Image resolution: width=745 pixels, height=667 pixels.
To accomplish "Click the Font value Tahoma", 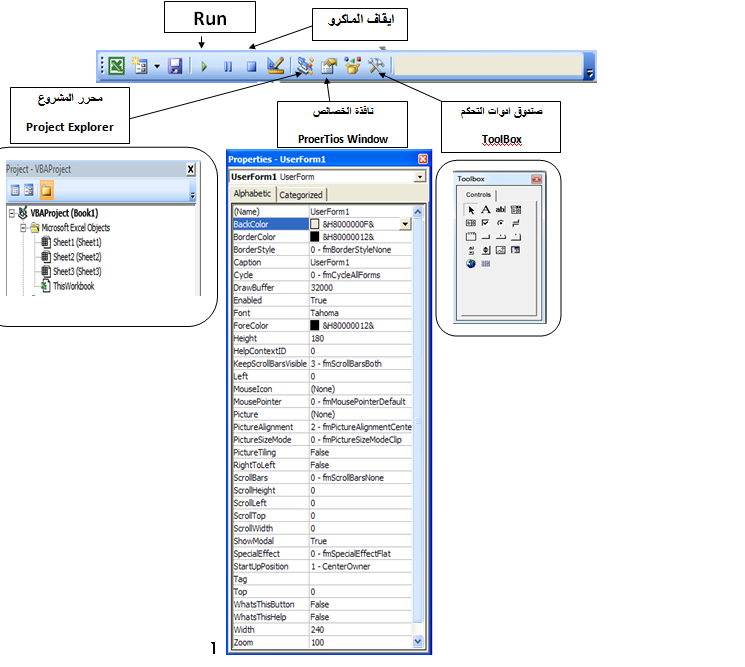I will pyautogui.click(x=325, y=313).
